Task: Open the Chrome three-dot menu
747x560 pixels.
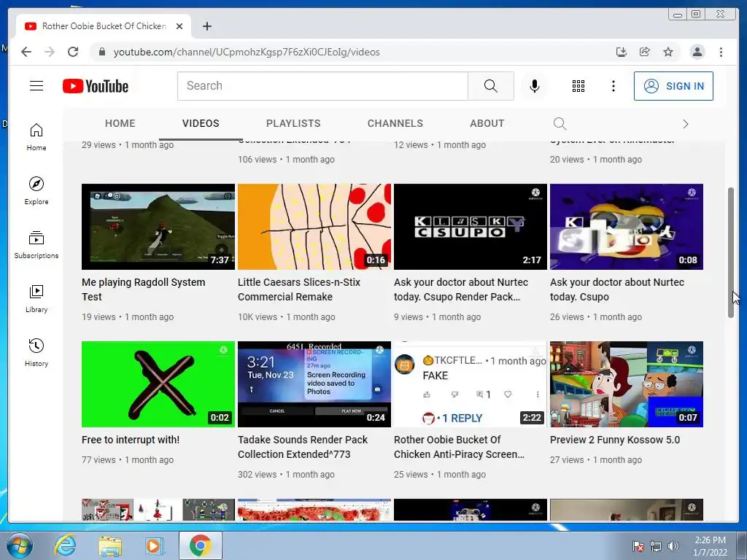Action: tap(721, 52)
